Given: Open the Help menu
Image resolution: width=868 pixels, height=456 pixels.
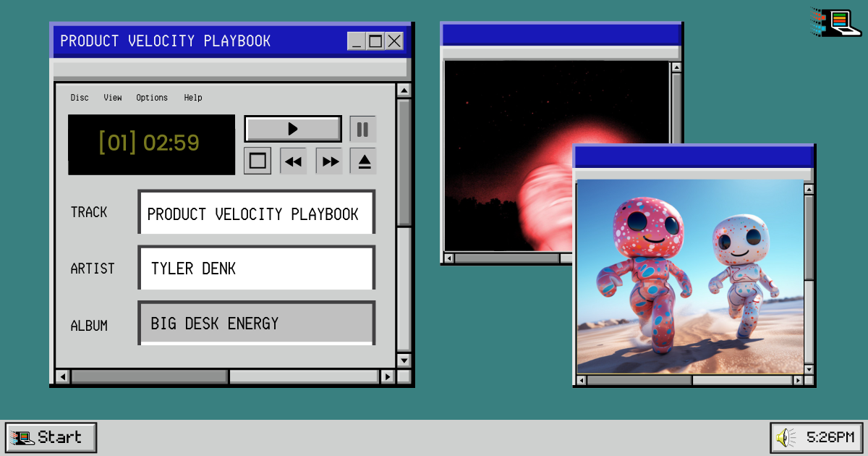Looking at the screenshot, I should click(x=193, y=98).
